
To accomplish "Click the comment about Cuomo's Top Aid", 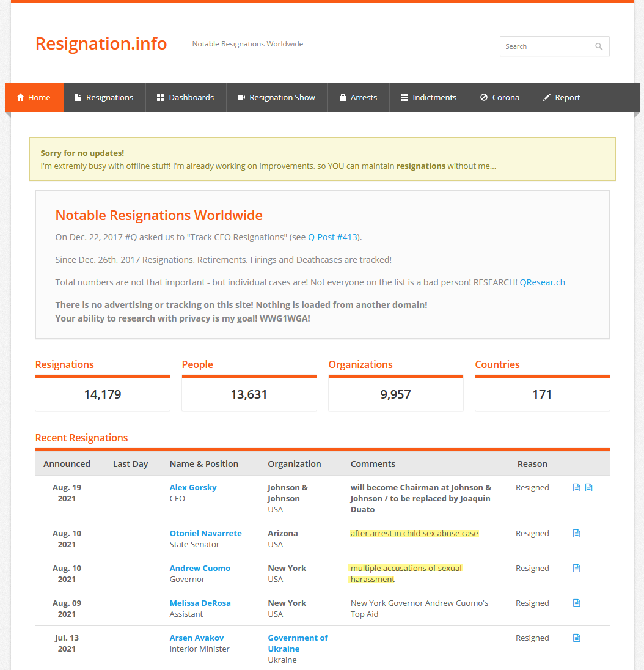I will [419, 608].
